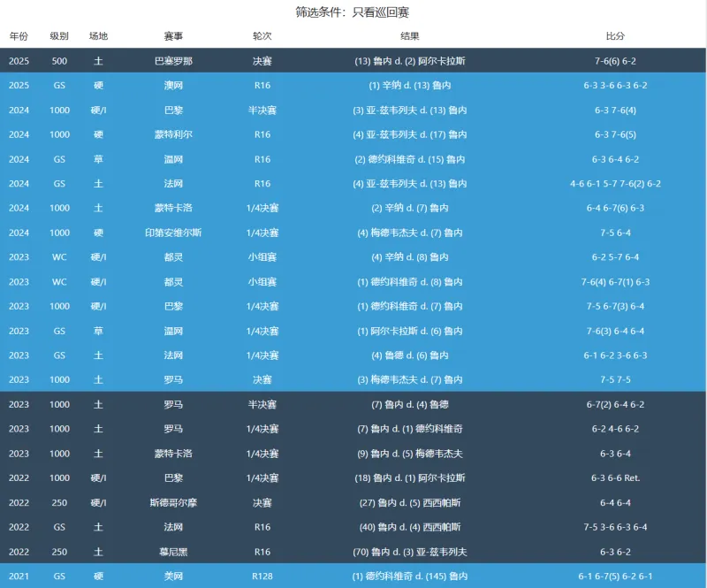Click result (1) 阿尔卡拉斯 d. (6) 鲁内
The width and height of the screenshot is (707, 588).
tap(410, 332)
